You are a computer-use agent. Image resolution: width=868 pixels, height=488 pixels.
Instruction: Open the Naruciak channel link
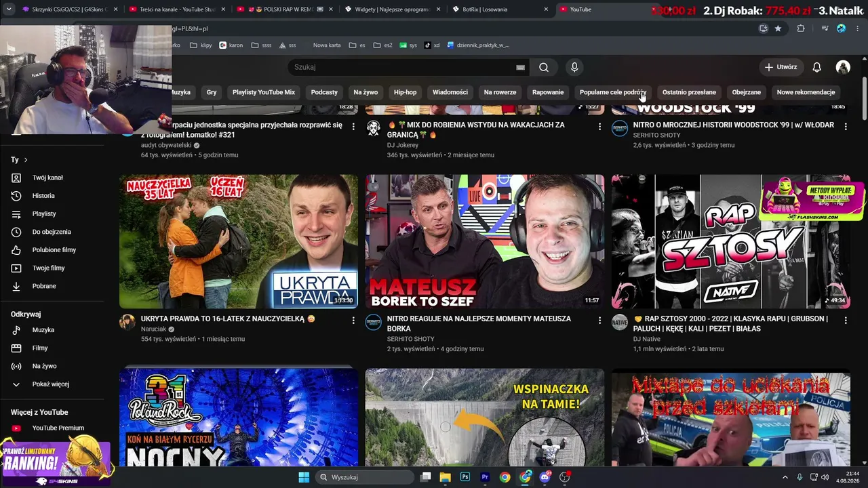point(153,329)
